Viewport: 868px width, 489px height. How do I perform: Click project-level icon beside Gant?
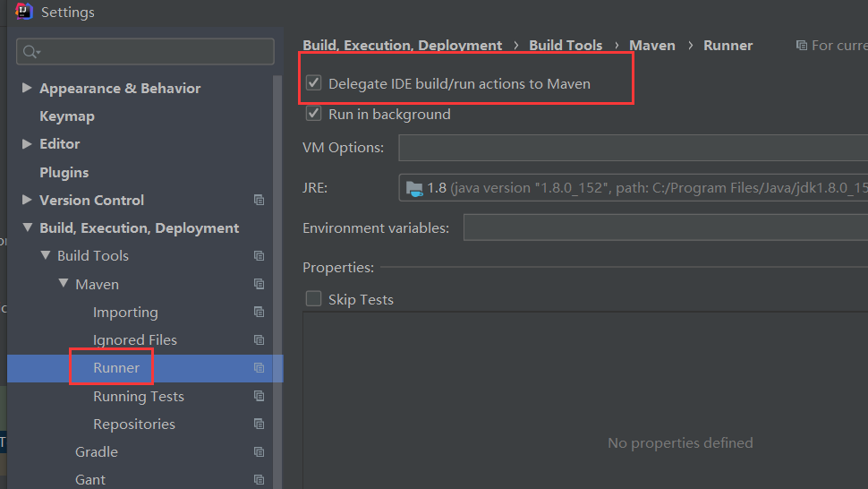tap(259, 479)
